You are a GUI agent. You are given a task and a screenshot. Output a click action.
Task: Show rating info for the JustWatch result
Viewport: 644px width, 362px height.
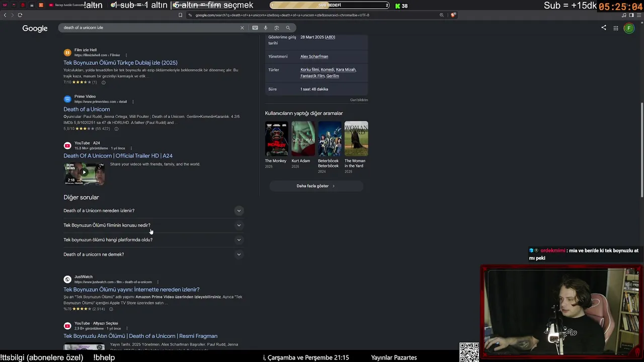(111, 309)
